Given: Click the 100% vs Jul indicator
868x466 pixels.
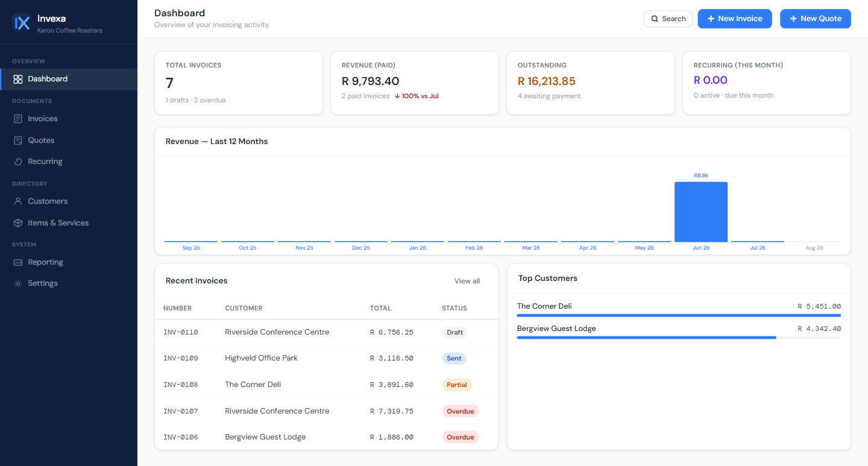Looking at the screenshot, I should pyautogui.click(x=417, y=96).
